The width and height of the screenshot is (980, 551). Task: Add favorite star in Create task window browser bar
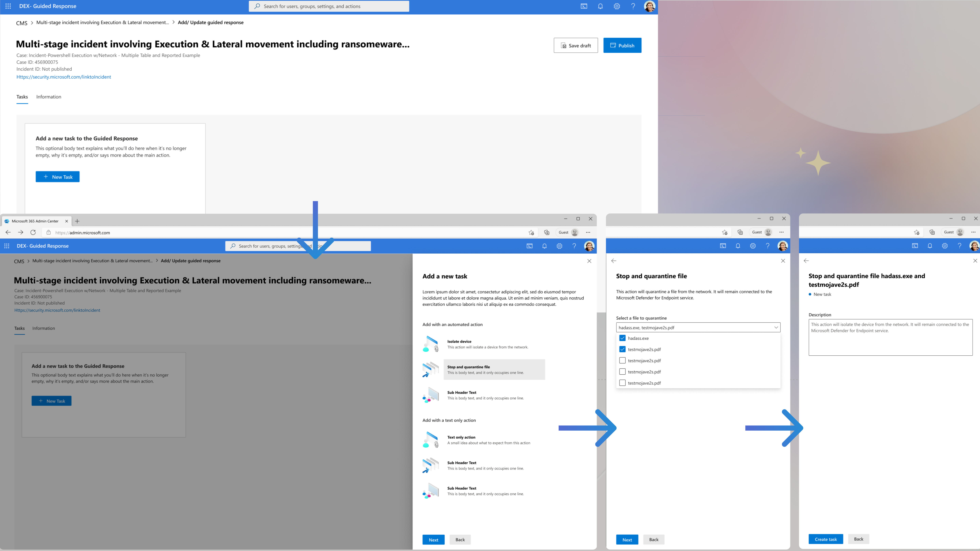(x=917, y=232)
